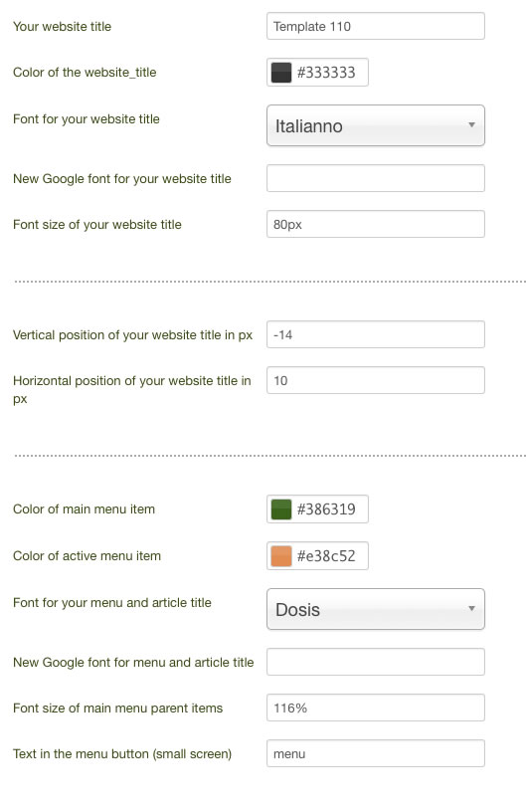This screenshot has height=812, width=526.
Task: Focus the New Google font for menu field
Action: pyautogui.click(x=376, y=662)
